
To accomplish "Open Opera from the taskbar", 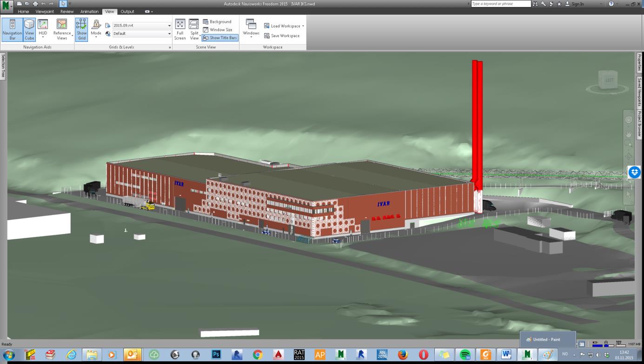I will click(x=423, y=355).
